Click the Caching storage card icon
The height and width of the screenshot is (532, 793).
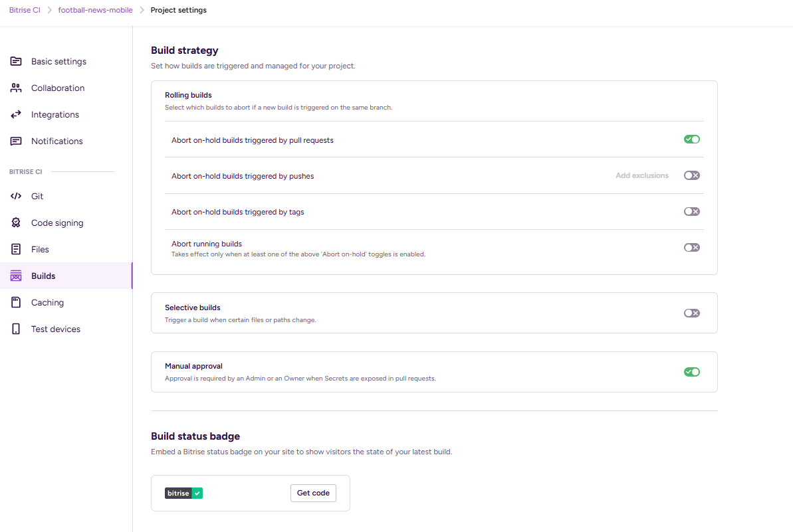point(17,303)
